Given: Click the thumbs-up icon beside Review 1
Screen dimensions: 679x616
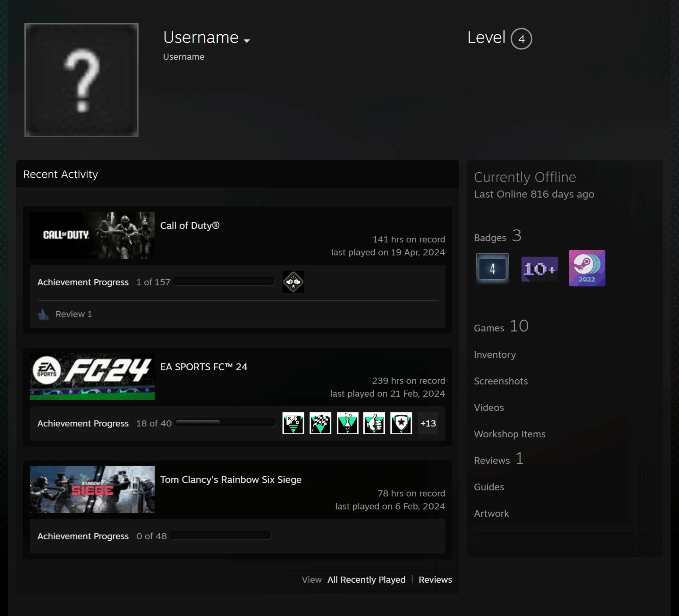Looking at the screenshot, I should pyautogui.click(x=43, y=314).
